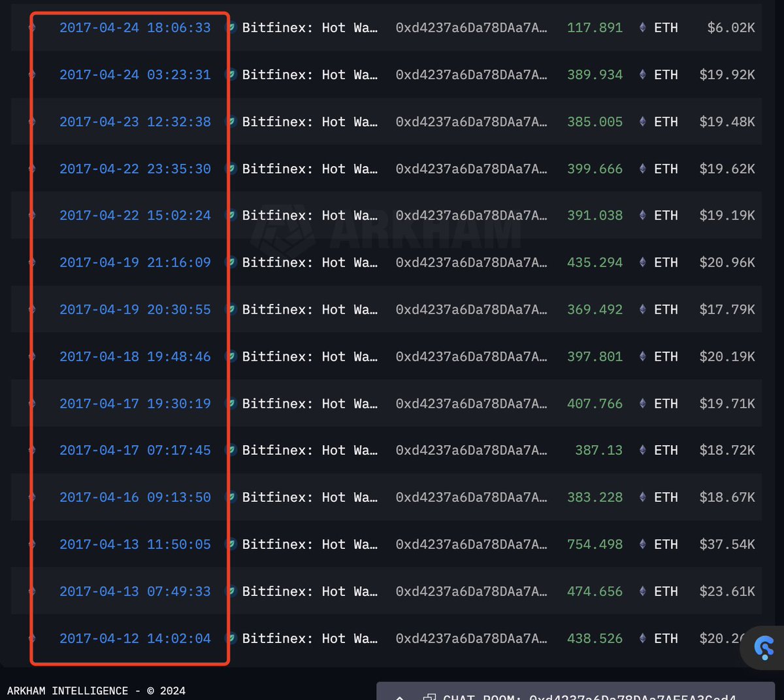Viewport: 784px width, 700px height.
Task: Select the amount 387.13
Action: click(x=598, y=450)
